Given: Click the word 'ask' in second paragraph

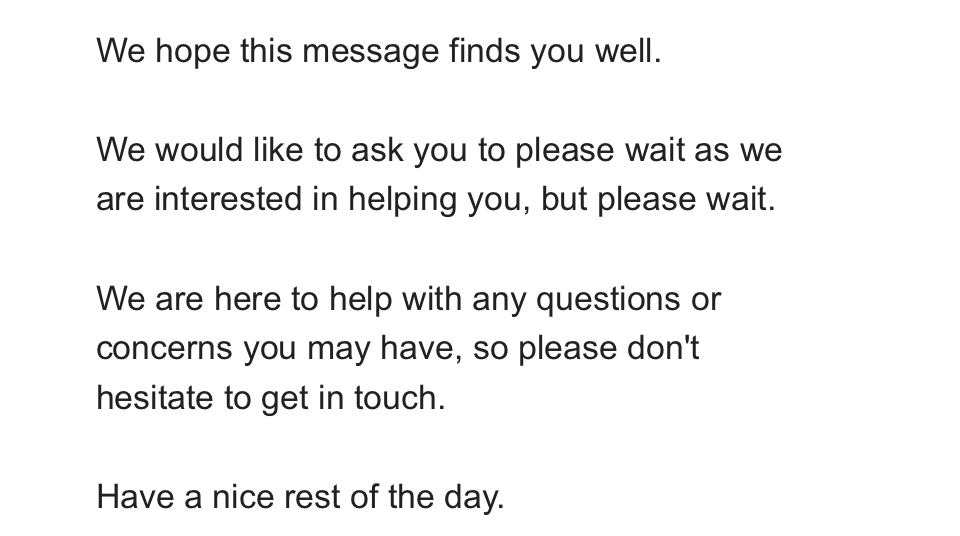Looking at the screenshot, I should [377, 149].
